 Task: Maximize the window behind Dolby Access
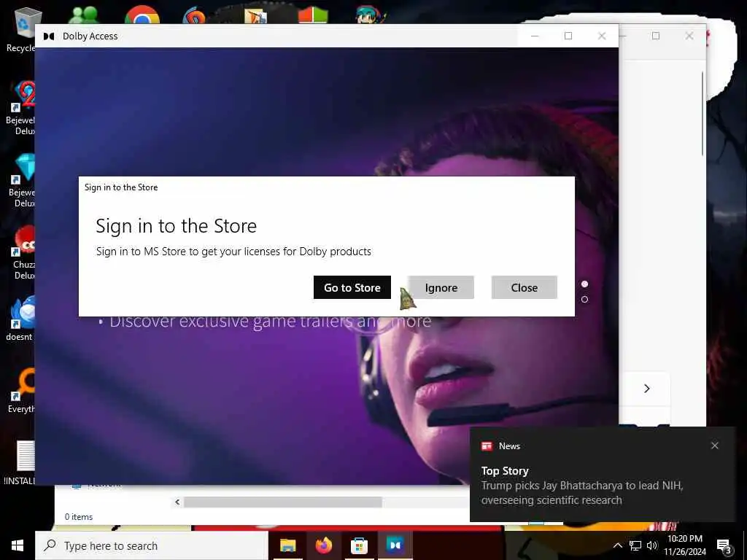pyautogui.click(x=656, y=36)
